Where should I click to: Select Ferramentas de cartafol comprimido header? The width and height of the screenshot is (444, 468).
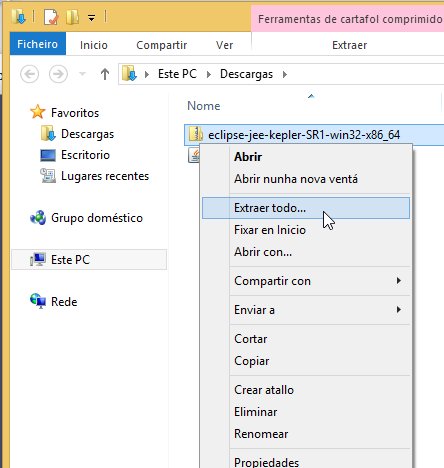(x=349, y=19)
